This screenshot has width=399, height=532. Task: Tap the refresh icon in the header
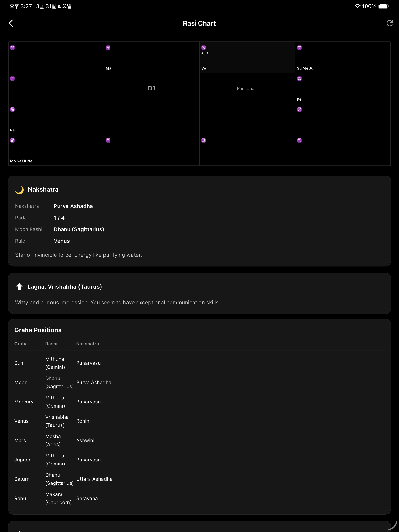tap(389, 23)
